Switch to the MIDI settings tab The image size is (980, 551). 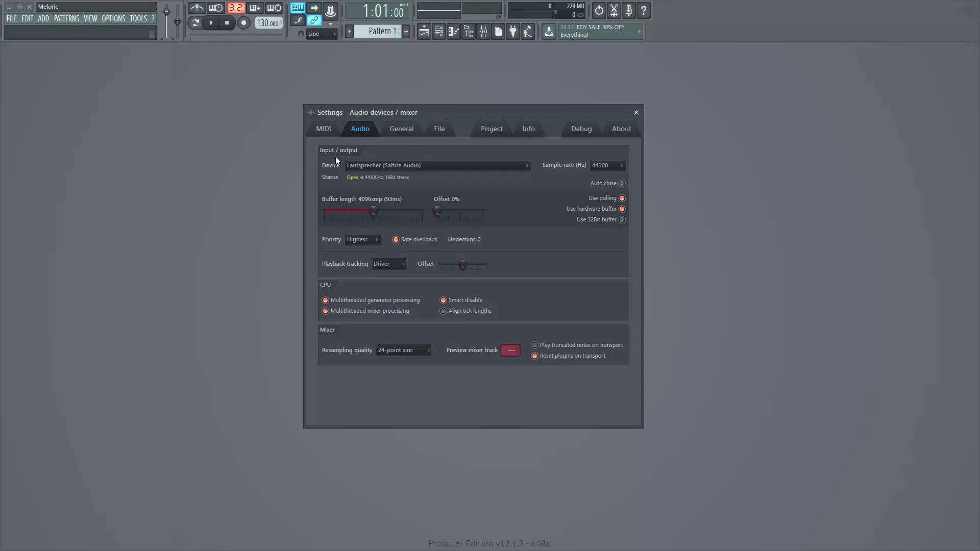tap(324, 129)
